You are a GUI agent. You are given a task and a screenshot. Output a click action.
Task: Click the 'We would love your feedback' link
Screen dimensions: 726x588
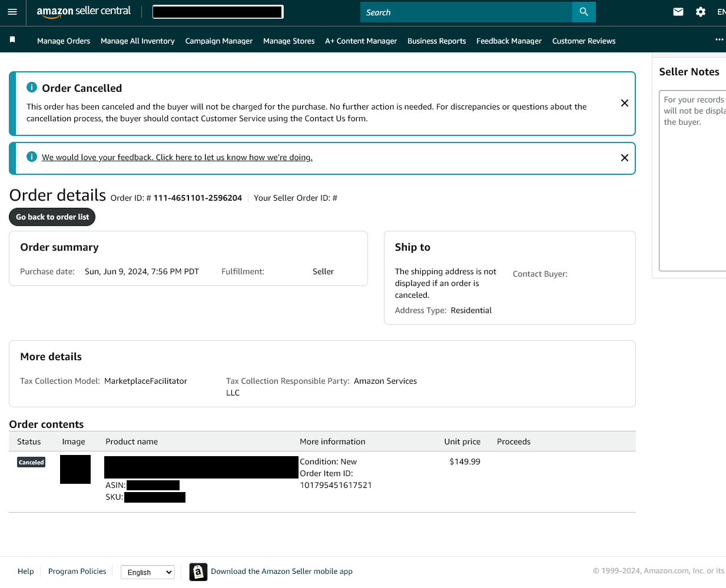click(x=177, y=157)
